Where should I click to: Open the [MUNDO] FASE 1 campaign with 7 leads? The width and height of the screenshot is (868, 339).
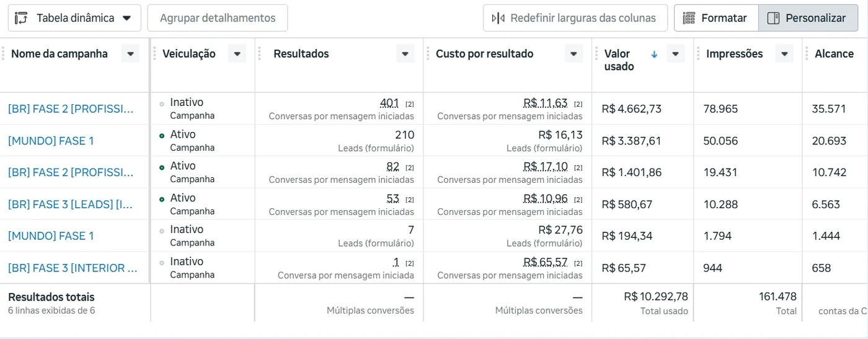[51, 236]
